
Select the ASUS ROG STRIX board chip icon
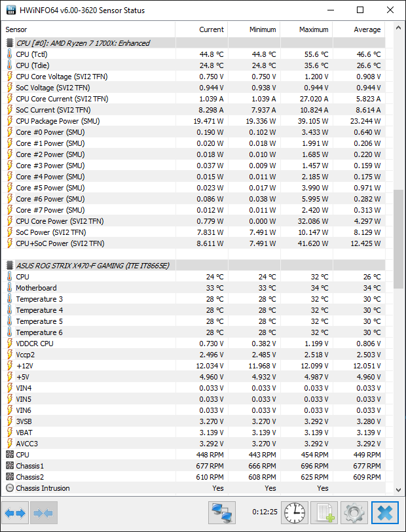click(x=10, y=266)
